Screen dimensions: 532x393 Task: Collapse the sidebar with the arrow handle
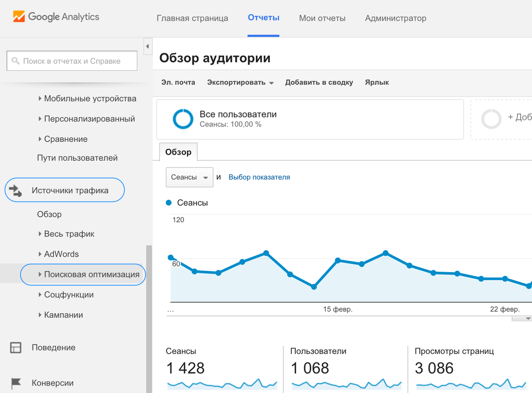[147, 46]
